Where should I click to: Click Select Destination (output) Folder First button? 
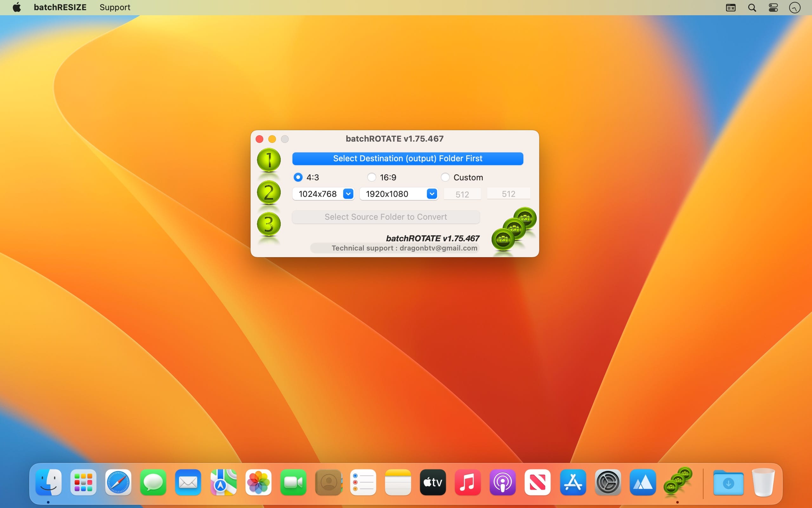coord(407,158)
